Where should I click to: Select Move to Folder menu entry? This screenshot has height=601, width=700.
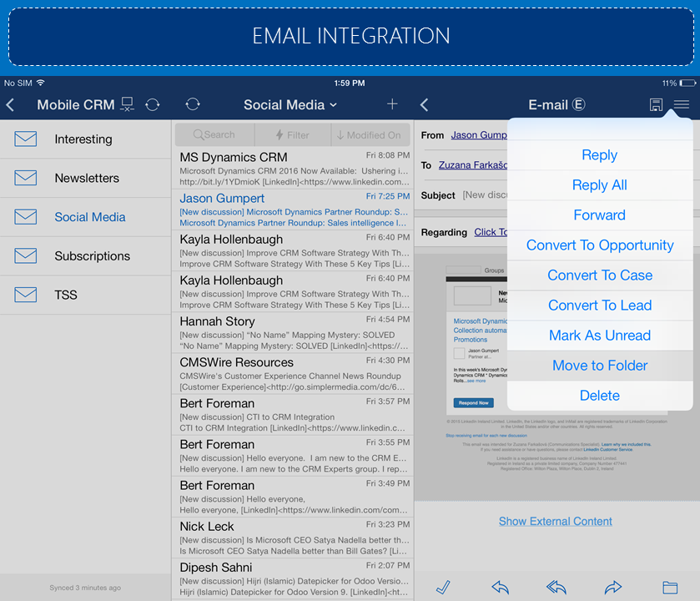[599, 366]
